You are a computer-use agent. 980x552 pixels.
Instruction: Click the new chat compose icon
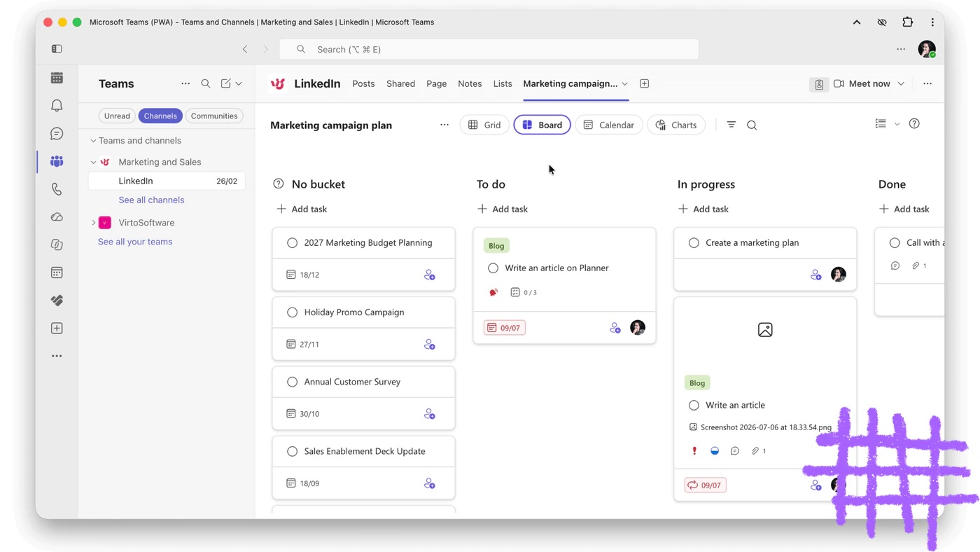coord(225,83)
